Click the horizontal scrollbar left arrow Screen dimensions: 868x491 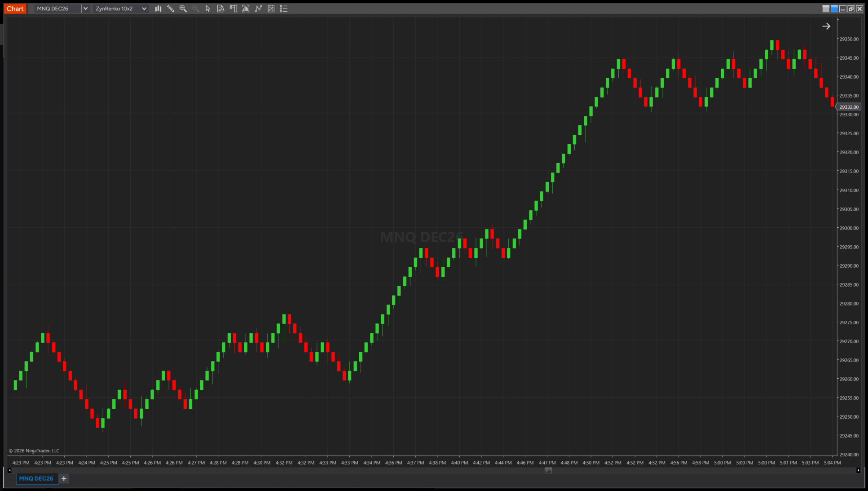9,470
